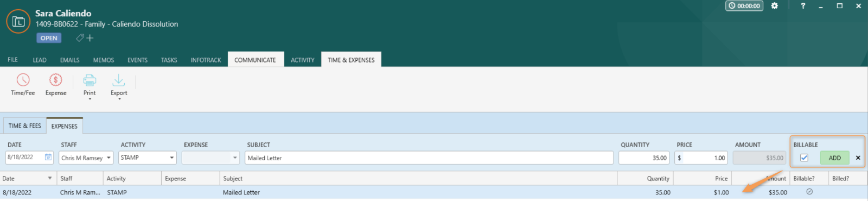The width and height of the screenshot is (868, 201).
Task: Open the Activity dropdown showing STAMP
Action: (x=148, y=158)
